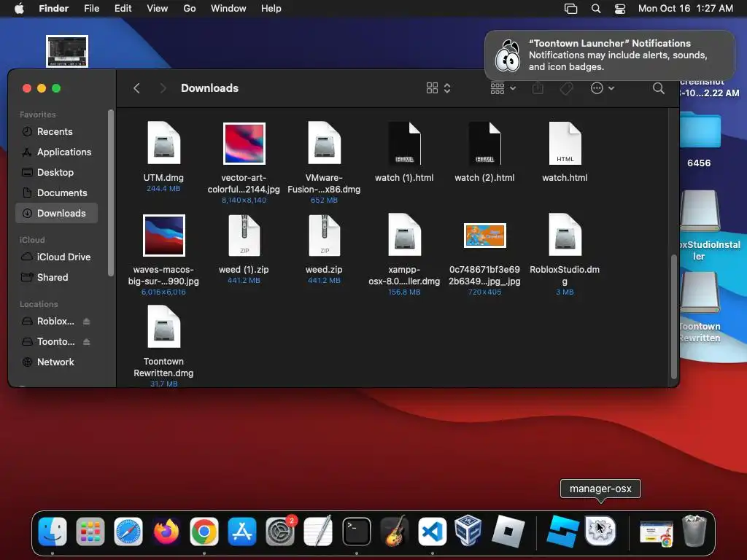Open the Window menu
The height and width of the screenshot is (560, 747).
click(x=228, y=9)
